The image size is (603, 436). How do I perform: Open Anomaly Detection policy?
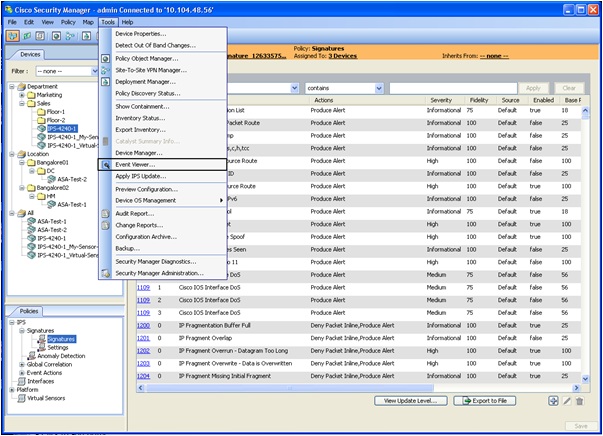click(x=61, y=356)
